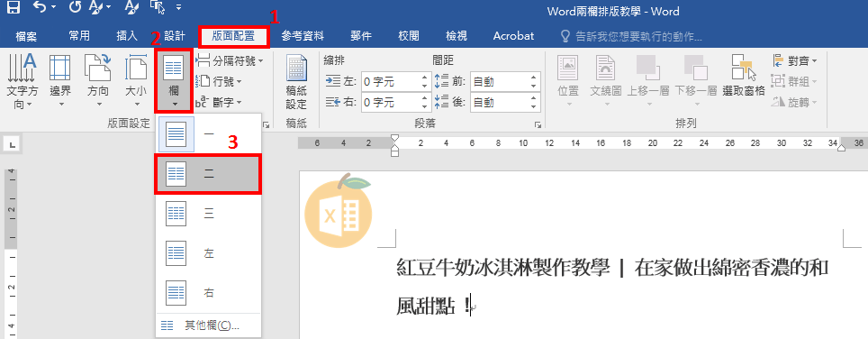
Task: Switch to the View (檢視) tab
Action: 457,36
